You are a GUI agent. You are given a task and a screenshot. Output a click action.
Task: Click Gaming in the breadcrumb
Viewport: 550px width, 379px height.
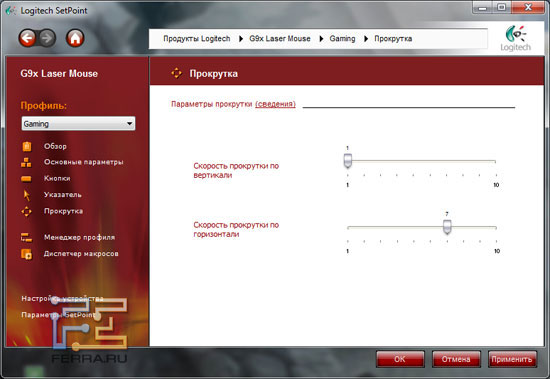point(342,39)
